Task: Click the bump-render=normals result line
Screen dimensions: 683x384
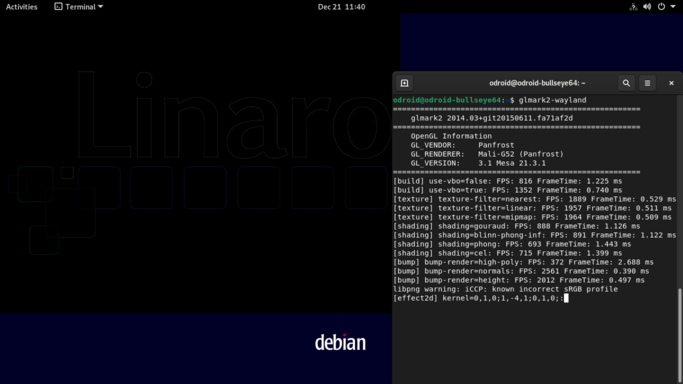Action: tap(521, 271)
